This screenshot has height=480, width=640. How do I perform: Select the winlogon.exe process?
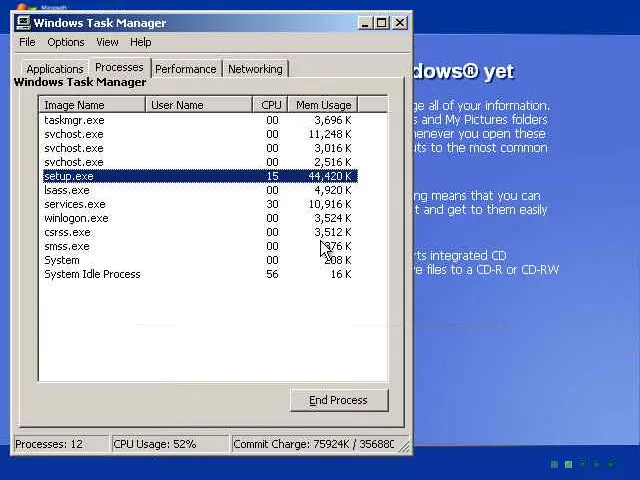(x=200, y=218)
